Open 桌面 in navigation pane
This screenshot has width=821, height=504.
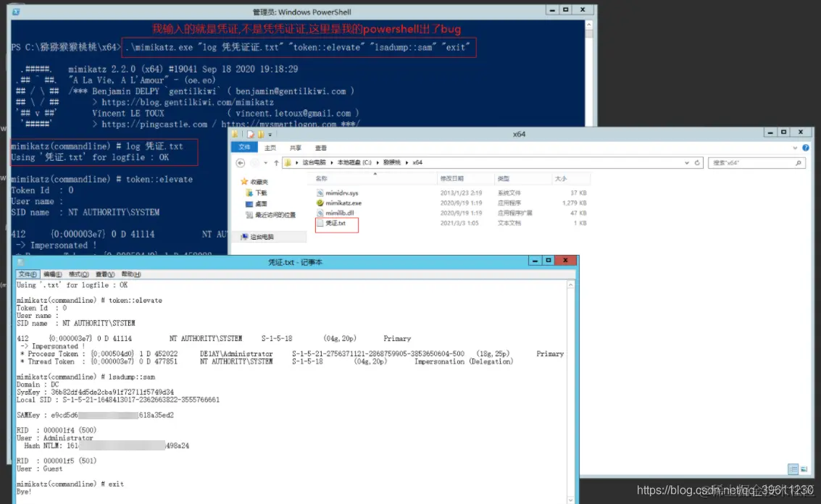261,204
